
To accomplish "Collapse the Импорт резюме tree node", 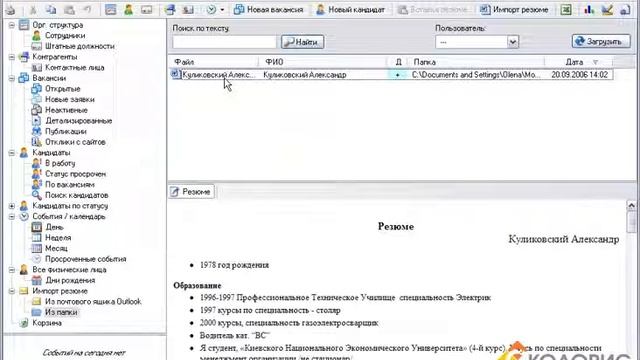I will 12,291.
